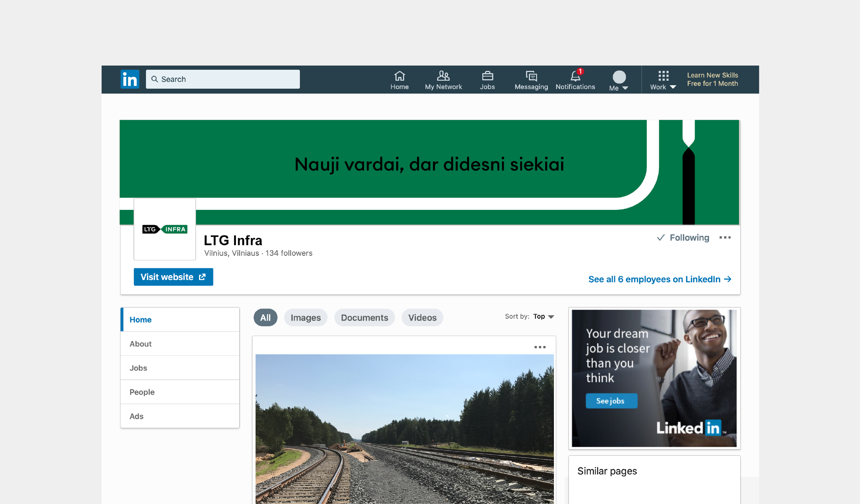The image size is (861, 504).
Task: Click the LTG Infra company logo
Action: (x=165, y=229)
